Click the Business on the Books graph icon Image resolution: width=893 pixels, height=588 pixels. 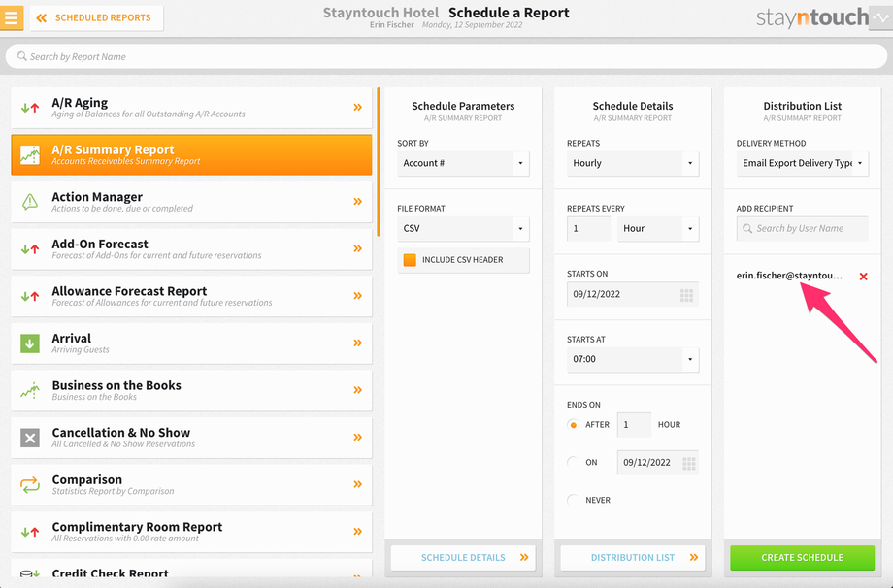coord(30,390)
